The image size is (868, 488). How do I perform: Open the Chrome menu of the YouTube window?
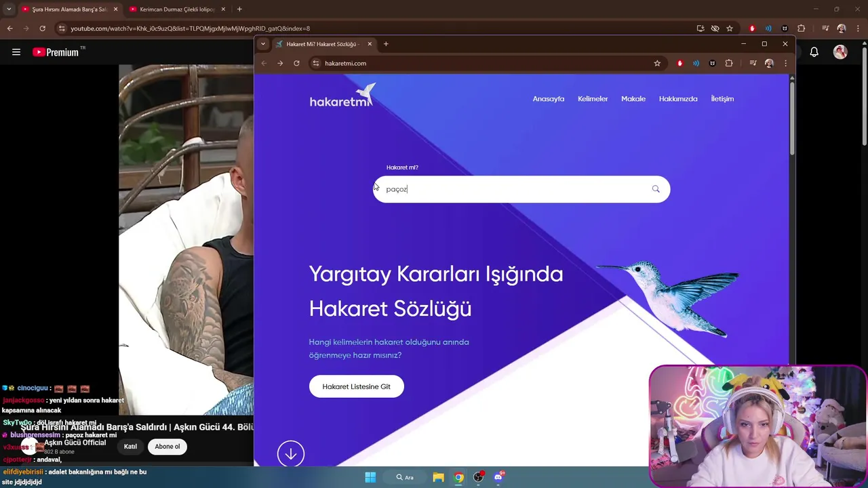[x=858, y=28]
